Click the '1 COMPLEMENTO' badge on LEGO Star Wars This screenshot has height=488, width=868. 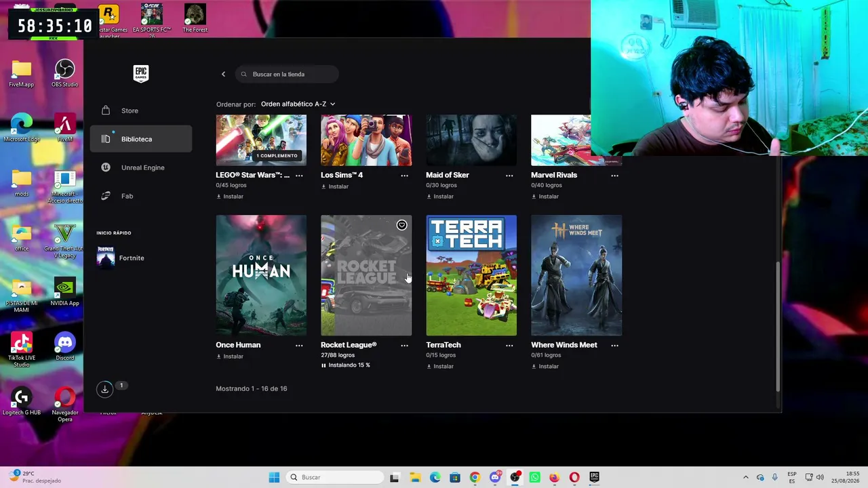click(x=277, y=156)
